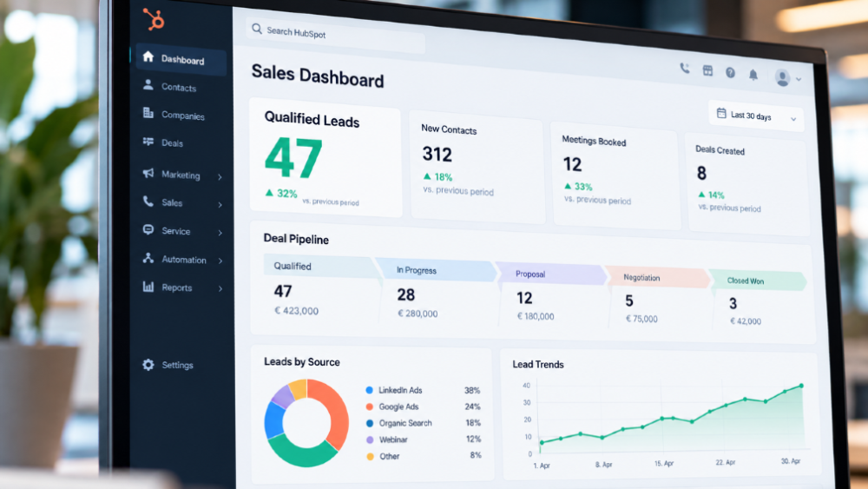868x489 pixels.
Task: Click the Organic Search legend color dot
Action: coord(370,423)
